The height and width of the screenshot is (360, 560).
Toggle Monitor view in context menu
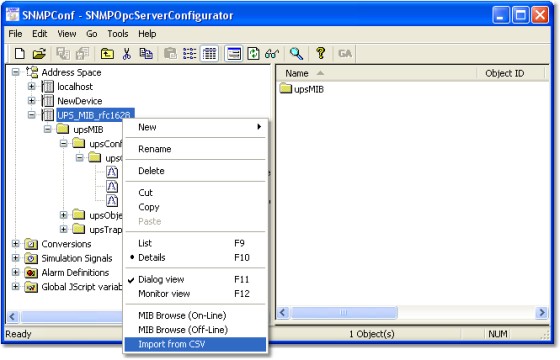click(195, 294)
